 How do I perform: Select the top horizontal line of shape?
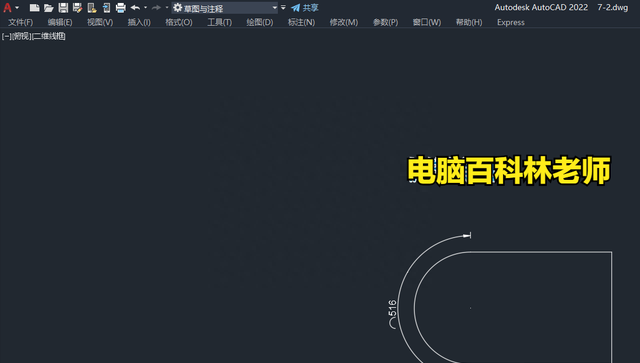point(541,252)
